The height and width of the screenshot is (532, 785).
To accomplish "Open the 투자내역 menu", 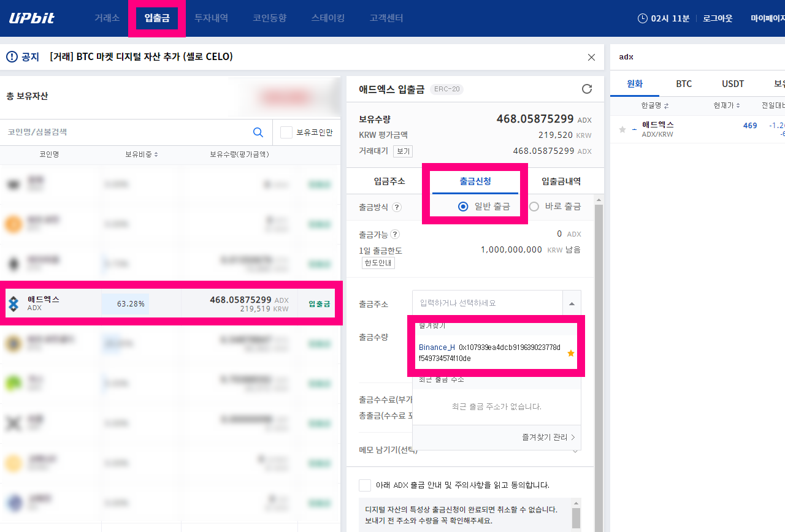I will (x=211, y=18).
